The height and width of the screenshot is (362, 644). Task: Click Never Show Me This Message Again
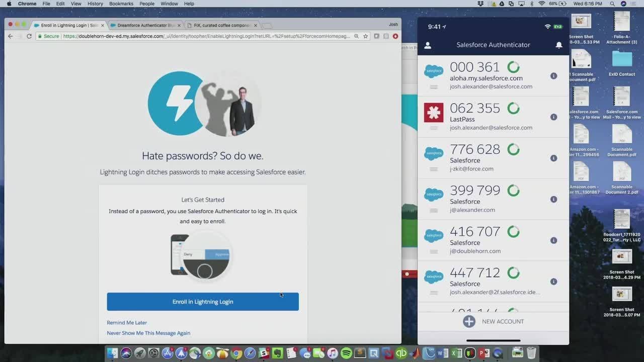(x=148, y=333)
